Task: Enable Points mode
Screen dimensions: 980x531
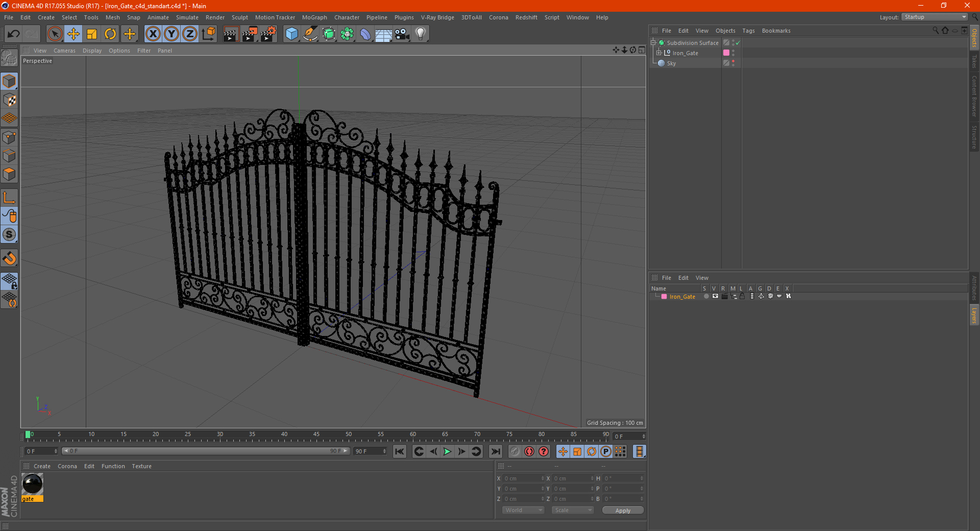Action: [x=9, y=137]
